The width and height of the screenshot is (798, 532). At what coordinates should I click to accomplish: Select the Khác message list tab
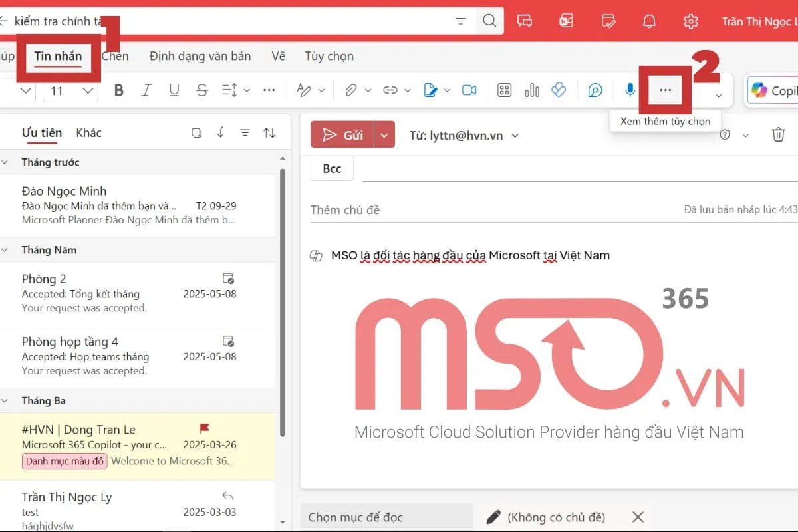(x=88, y=132)
